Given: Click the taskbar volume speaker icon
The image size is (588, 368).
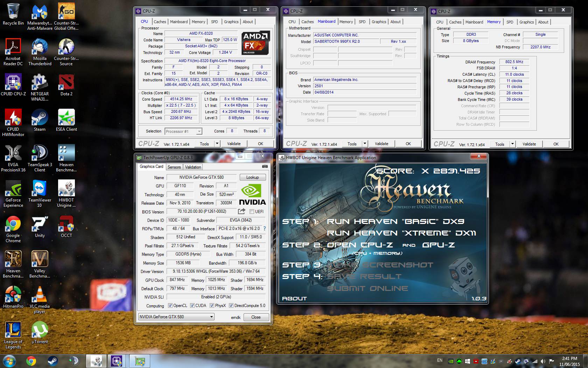Looking at the screenshot, I should 543,361.
